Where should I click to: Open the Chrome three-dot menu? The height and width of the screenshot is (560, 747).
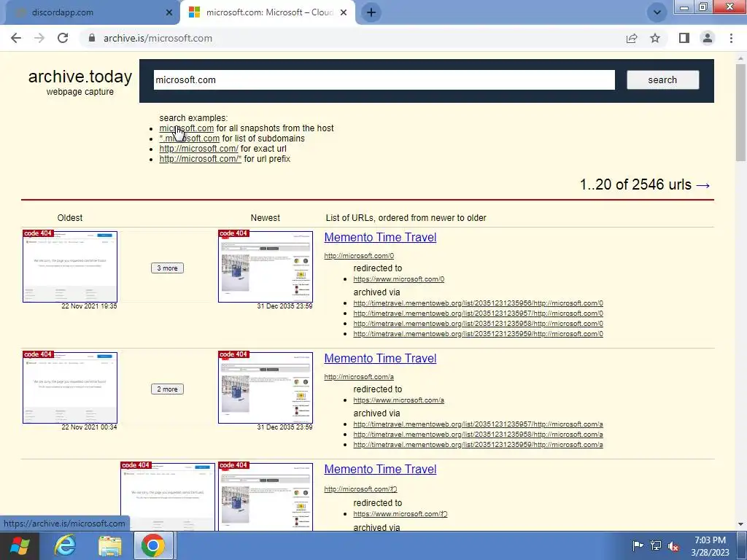pyautogui.click(x=731, y=38)
